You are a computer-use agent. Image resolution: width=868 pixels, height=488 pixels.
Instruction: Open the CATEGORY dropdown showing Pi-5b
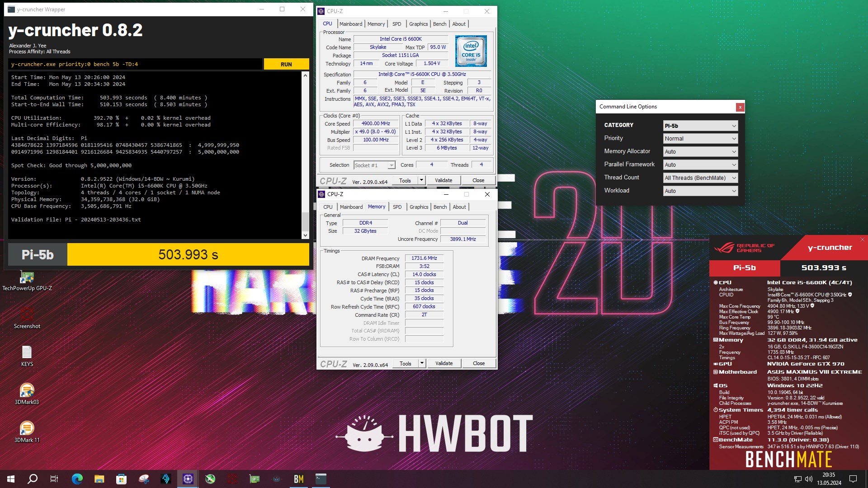point(700,126)
